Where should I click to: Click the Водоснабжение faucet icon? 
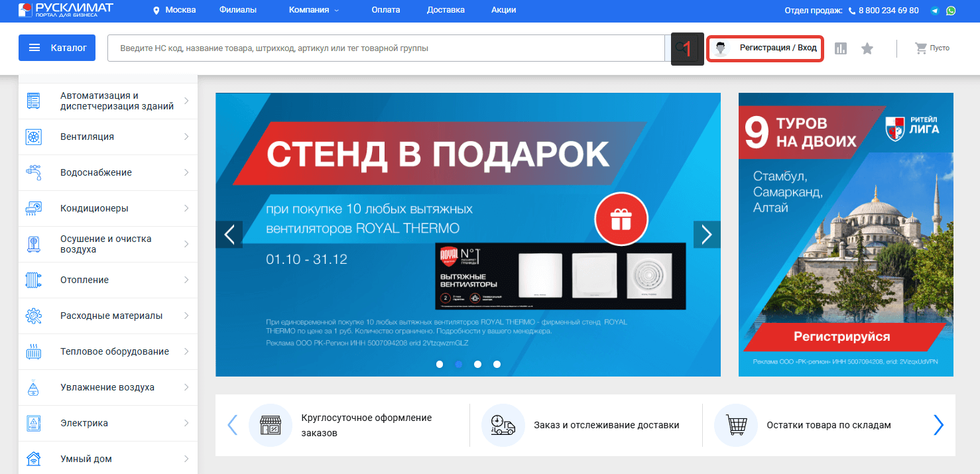(33, 172)
